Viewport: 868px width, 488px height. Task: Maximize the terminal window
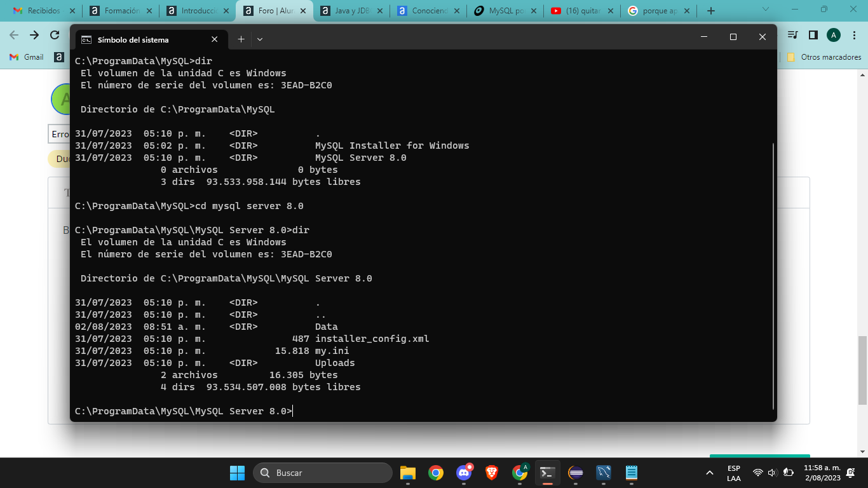click(x=733, y=37)
